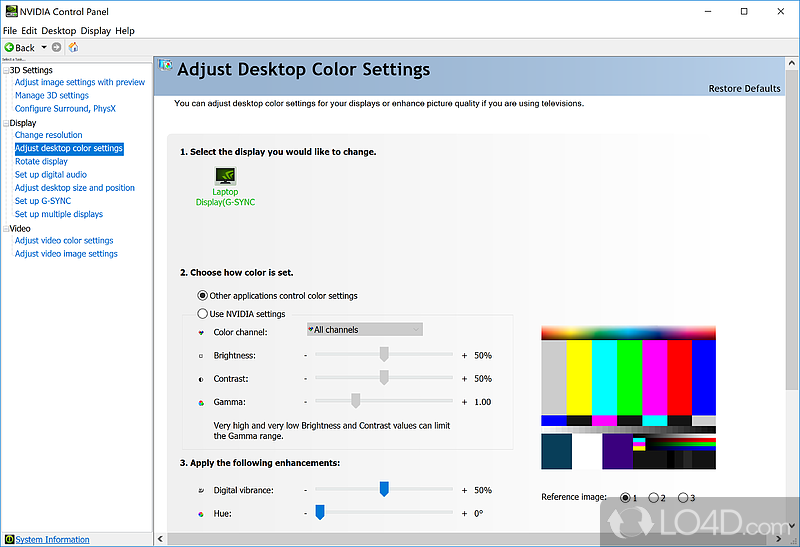Open the File menu
The image size is (800, 547).
pos(10,31)
